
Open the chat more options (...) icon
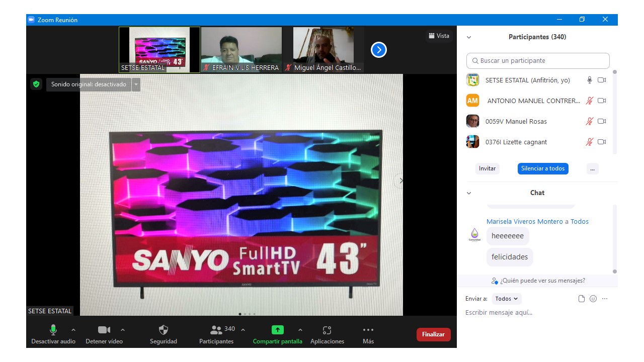coord(605,299)
